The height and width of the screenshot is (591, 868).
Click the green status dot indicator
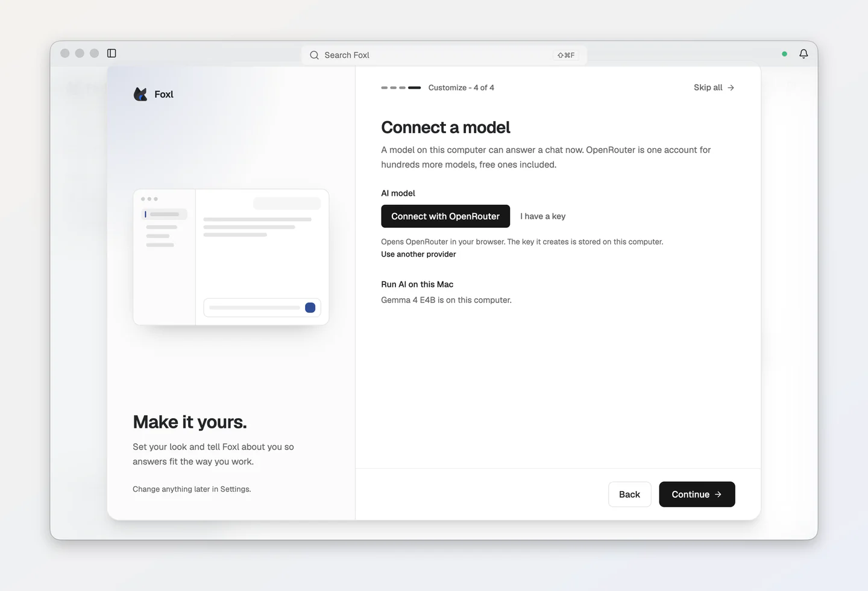(784, 54)
